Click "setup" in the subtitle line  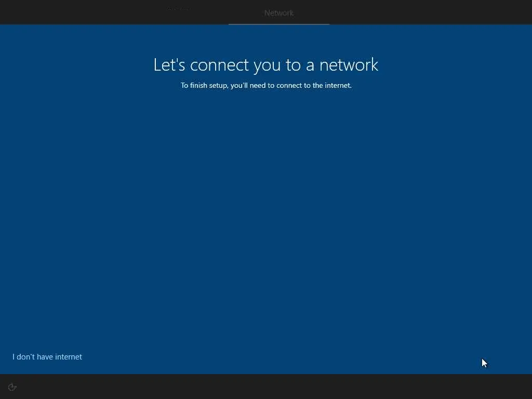tap(218, 86)
